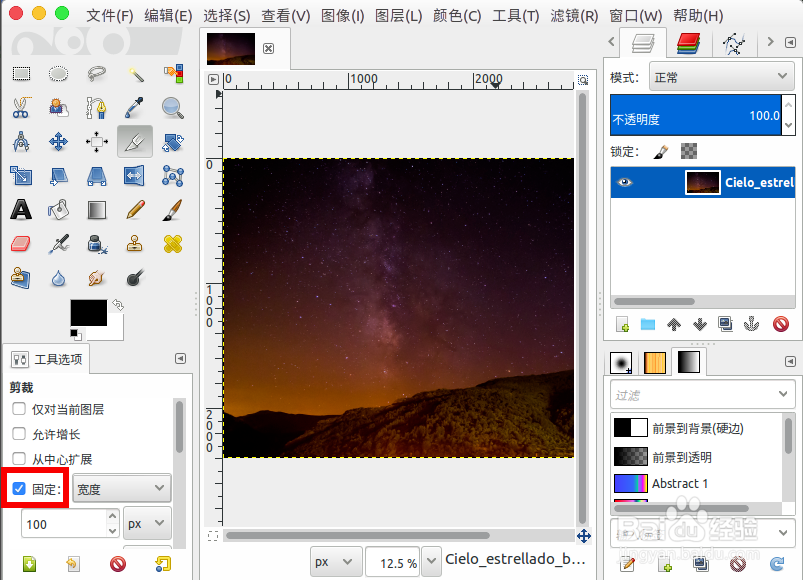The image size is (803, 580).
Task: Open layers dock tab configuration menu
Action: tap(790, 42)
